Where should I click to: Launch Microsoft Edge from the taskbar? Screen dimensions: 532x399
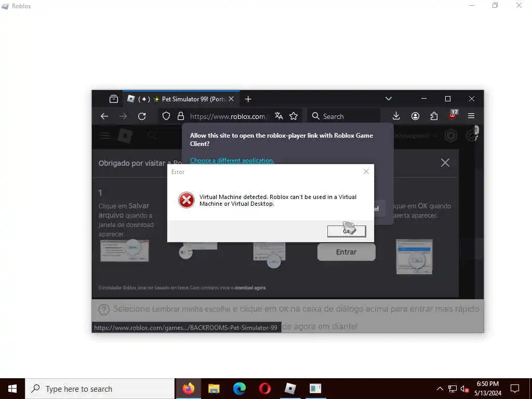(x=239, y=389)
